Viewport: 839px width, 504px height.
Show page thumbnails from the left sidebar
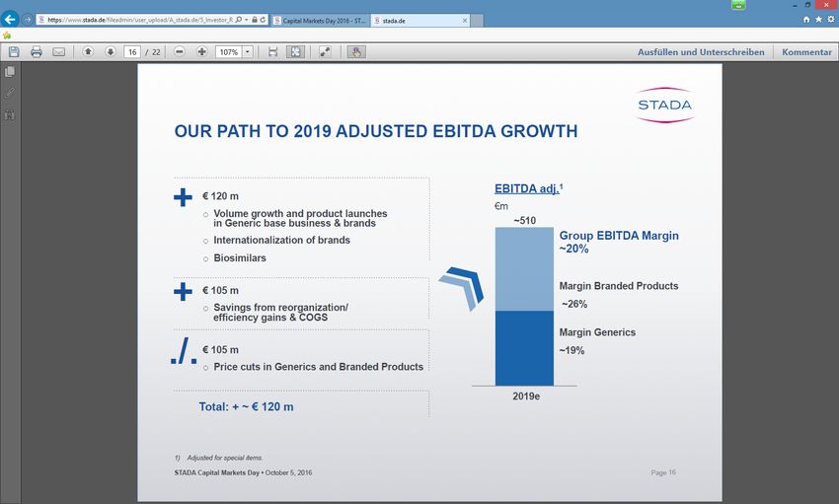(x=10, y=72)
